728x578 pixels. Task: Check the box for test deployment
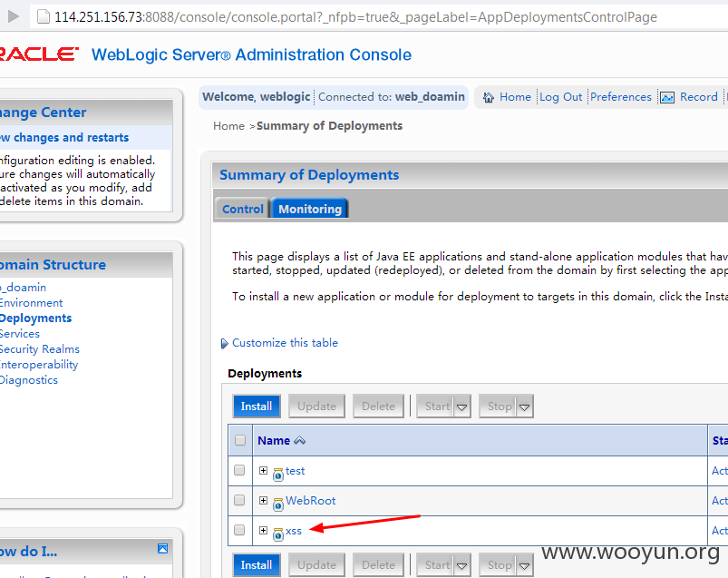coord(239,470)
